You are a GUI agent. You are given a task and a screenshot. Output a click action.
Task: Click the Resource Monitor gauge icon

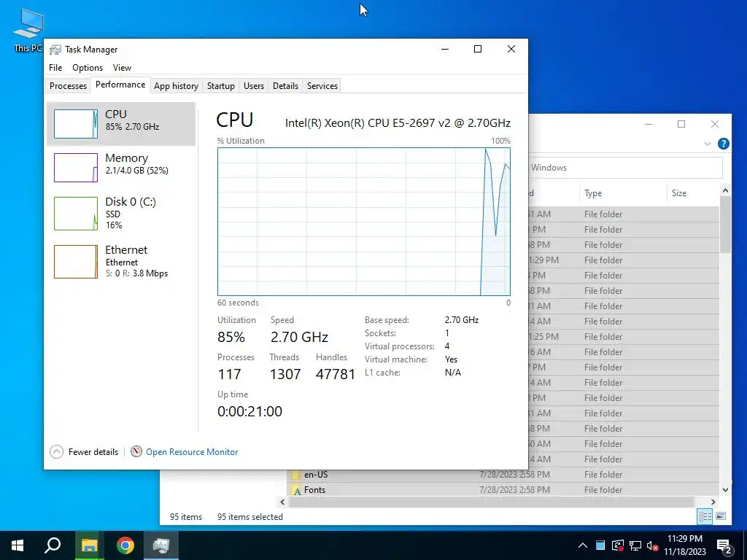point(136,451)
